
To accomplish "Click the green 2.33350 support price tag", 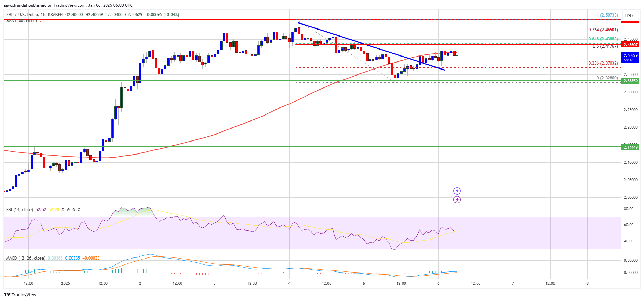I will 630,81.
